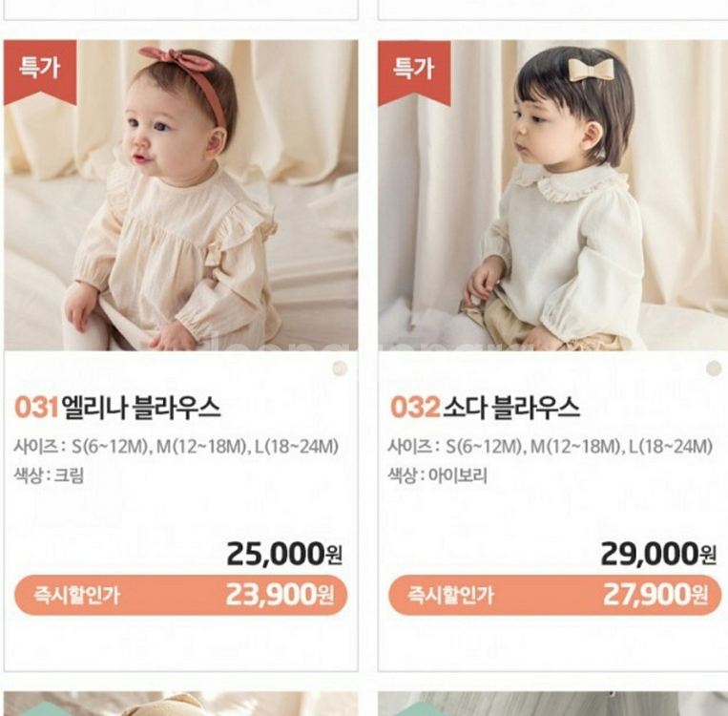Click the size info line under 엘리나 블라우스
This screenshot has width=728, height=716.
coord(176,447)
